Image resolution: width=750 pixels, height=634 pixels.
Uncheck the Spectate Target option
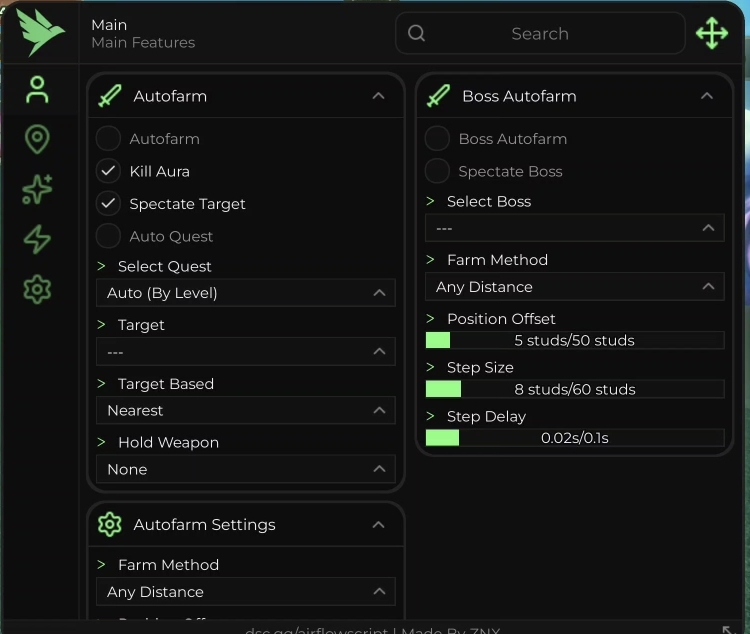pyautogui.click(x=108, y=204)
